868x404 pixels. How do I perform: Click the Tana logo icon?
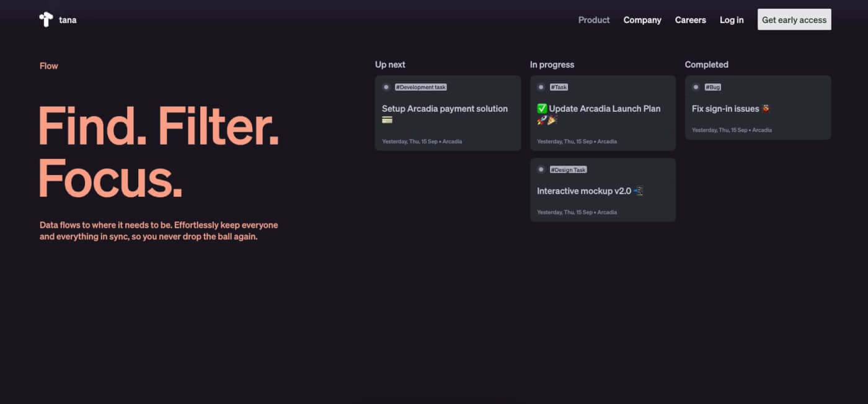46,19
